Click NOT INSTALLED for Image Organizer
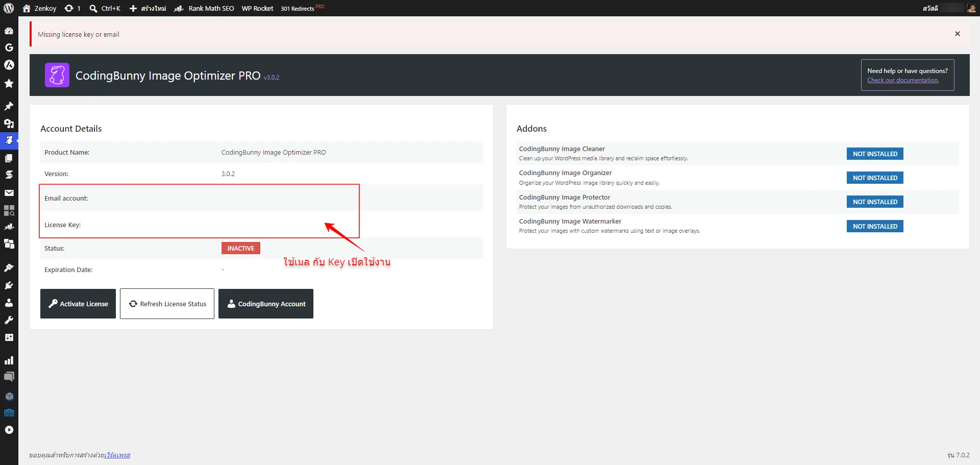 click(x=875, y=178)
